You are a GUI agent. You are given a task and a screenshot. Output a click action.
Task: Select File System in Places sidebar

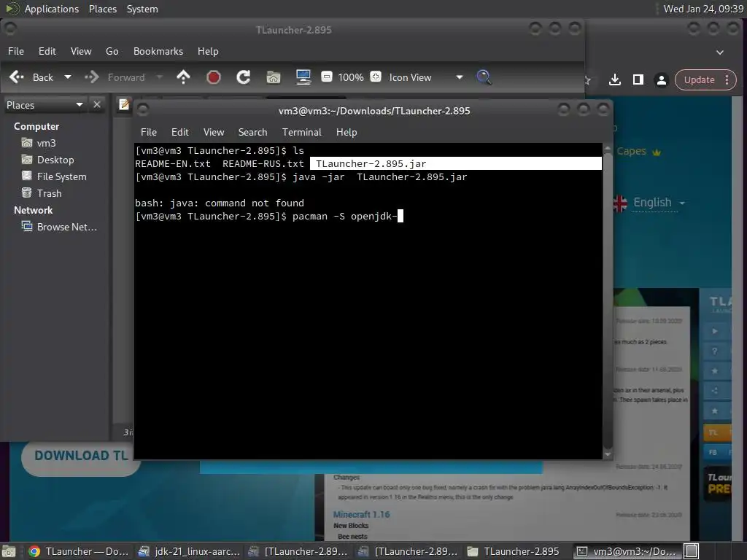pos(54,176)
